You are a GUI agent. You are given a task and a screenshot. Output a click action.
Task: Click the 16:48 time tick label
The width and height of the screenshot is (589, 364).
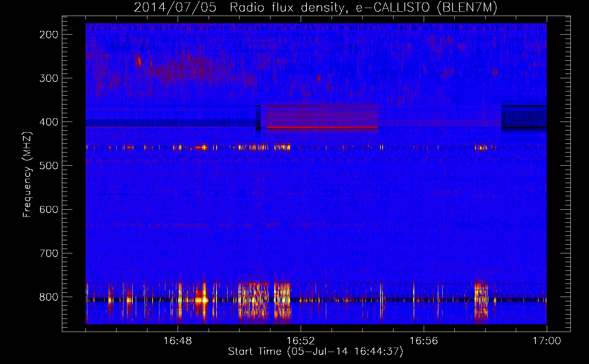[178, 341]
